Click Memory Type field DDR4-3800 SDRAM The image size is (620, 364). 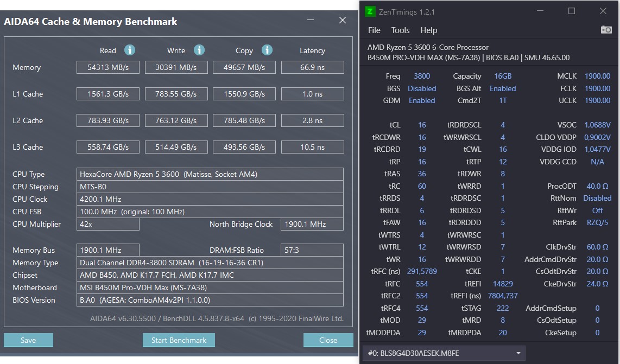click(x=210, y=263)
